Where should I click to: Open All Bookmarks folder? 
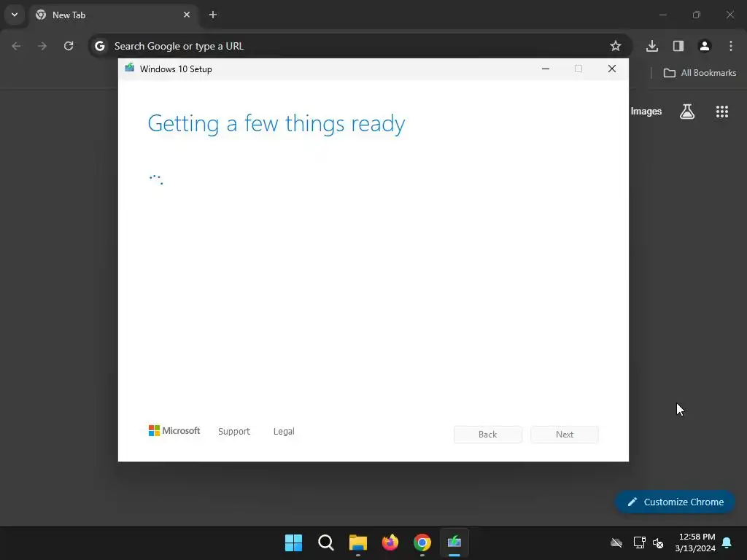[x=700, y=73]
